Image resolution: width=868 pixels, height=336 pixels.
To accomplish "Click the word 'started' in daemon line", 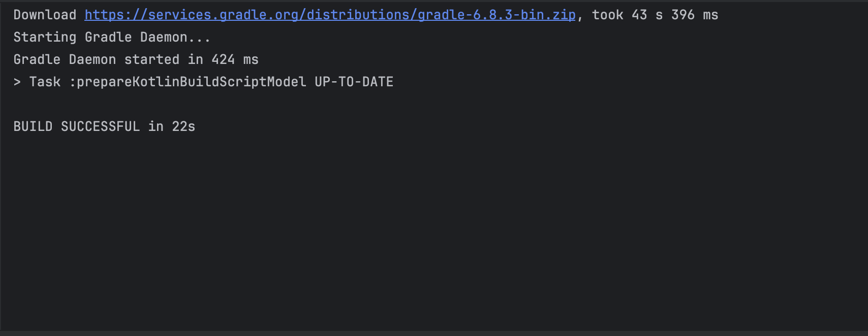I will (151, 60).
